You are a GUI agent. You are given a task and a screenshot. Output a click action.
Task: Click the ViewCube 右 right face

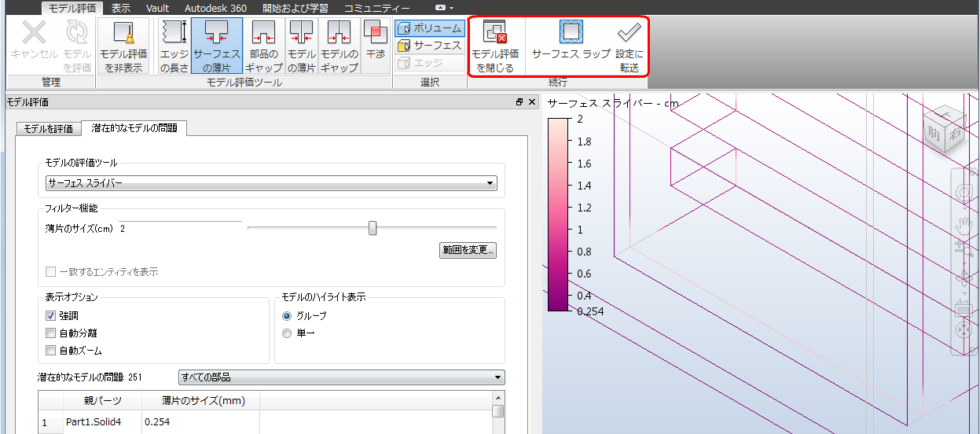(953, 134)
